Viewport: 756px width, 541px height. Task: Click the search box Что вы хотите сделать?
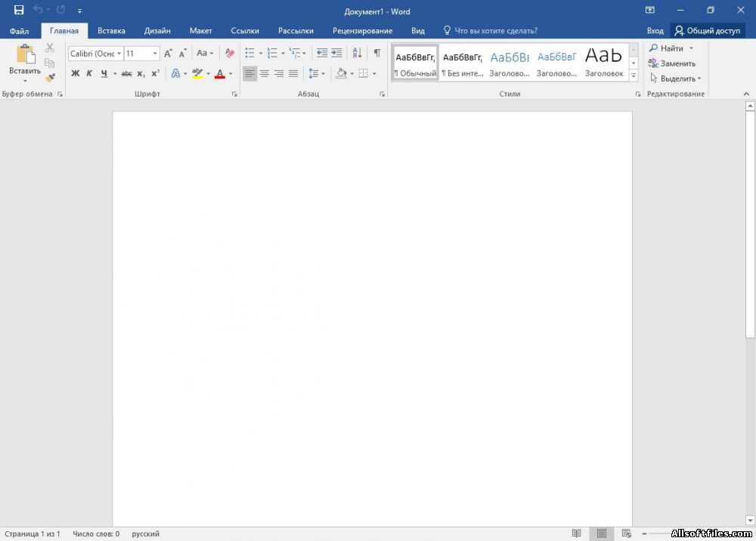tap(490, 30)
